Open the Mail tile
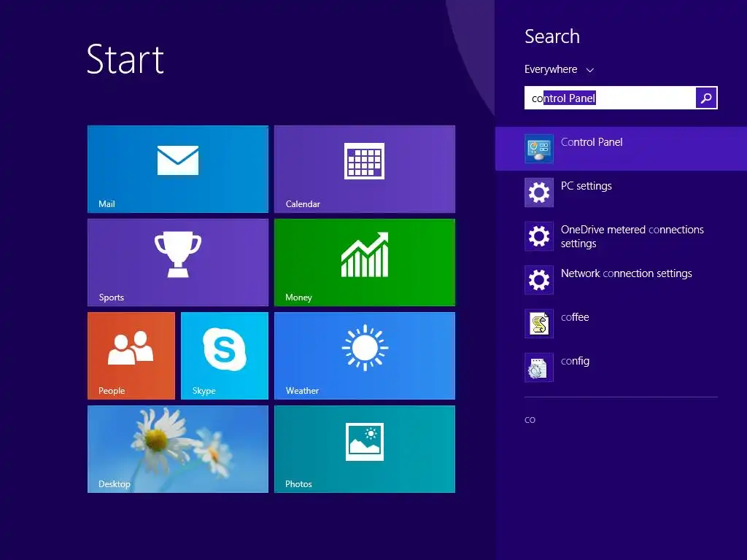747x560 pixels. click(178, 169)
